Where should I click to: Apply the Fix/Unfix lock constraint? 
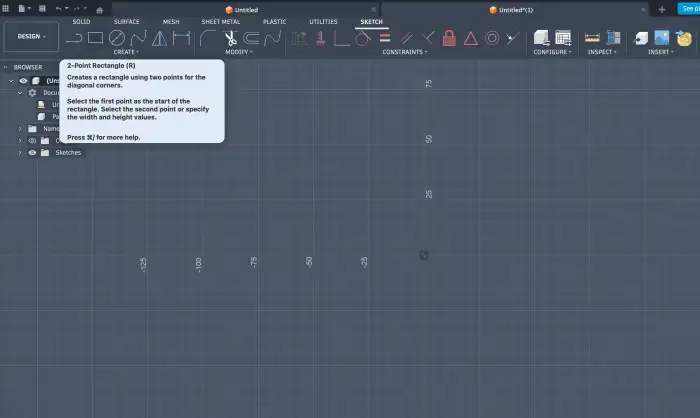click(x=449, y=38)
